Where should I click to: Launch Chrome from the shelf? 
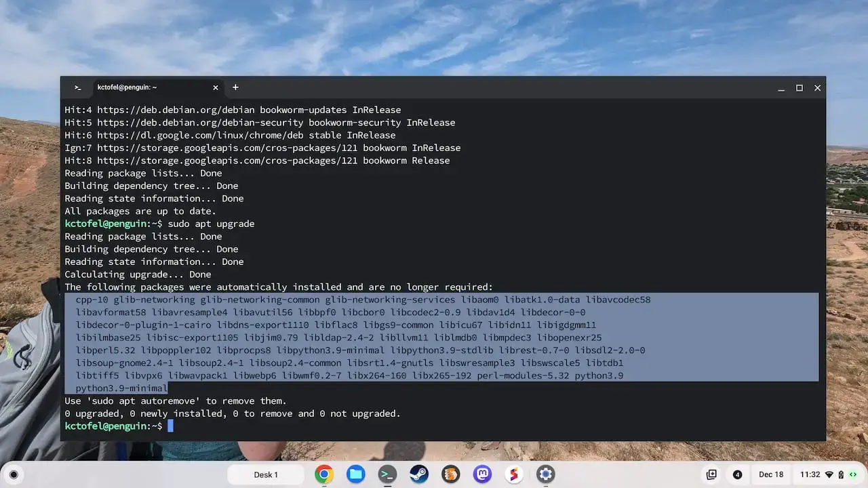point(324,474)
